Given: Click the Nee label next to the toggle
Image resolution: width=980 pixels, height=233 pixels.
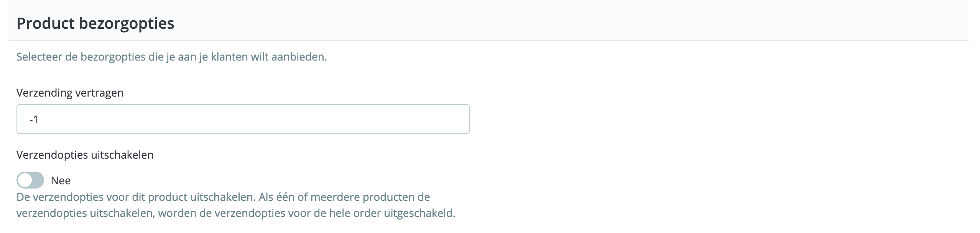Looking at the screenshot, I should [x=61, y=180].
